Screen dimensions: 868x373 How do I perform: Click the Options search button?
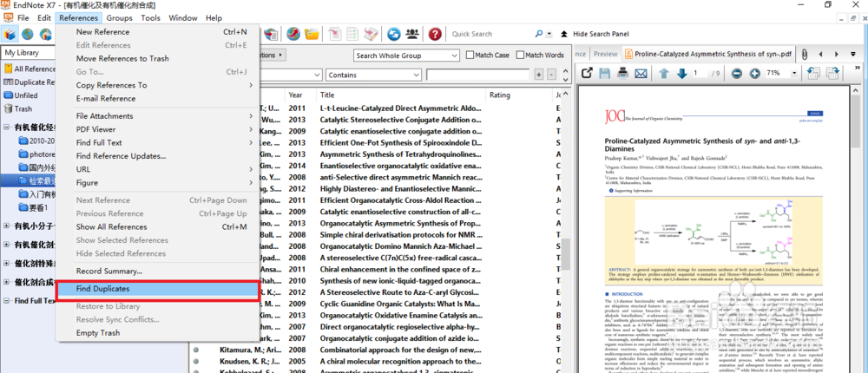[271, 56]
